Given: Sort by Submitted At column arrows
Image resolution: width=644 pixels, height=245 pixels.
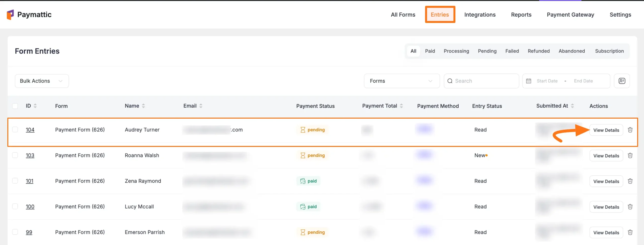Looking at the screenshot, I should (572, 106).
